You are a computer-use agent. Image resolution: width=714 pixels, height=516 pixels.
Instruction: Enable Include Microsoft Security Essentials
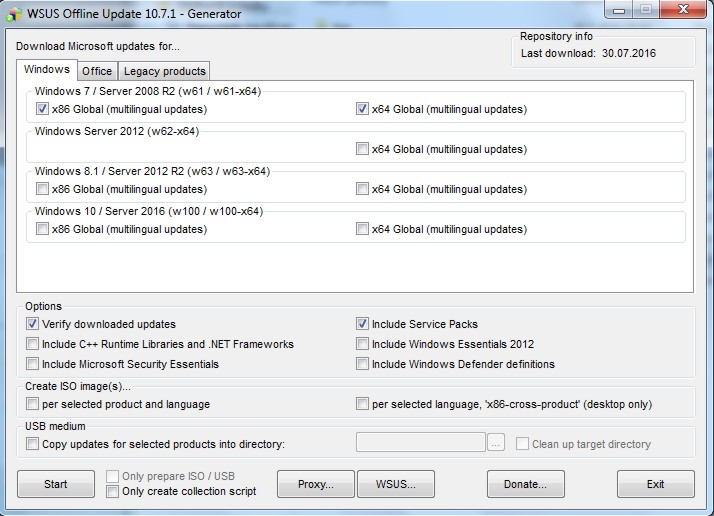[x=32, y=364]
